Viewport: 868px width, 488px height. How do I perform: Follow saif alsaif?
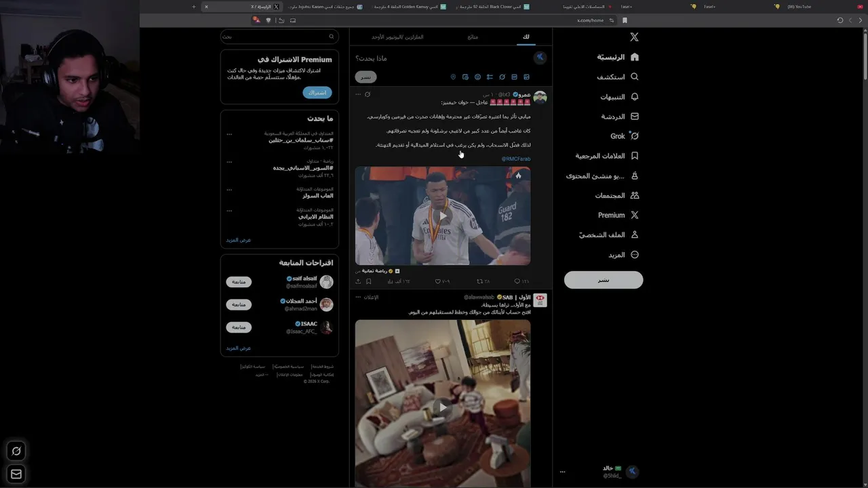(239, 282)
